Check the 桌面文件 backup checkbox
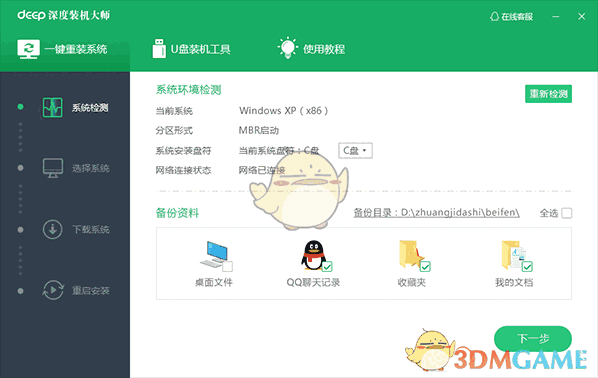598x378 pixels. (x=227, y=266)
